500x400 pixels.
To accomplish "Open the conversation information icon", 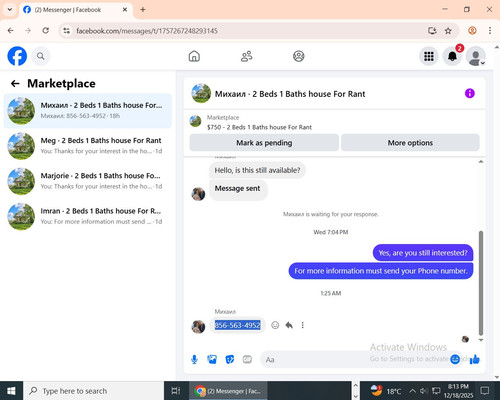I will click(470, 93).
